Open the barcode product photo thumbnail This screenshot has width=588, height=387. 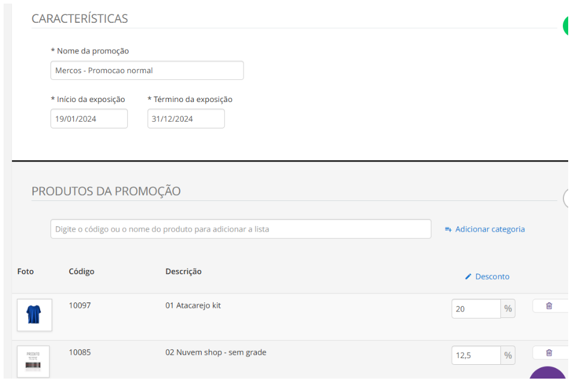34,361
